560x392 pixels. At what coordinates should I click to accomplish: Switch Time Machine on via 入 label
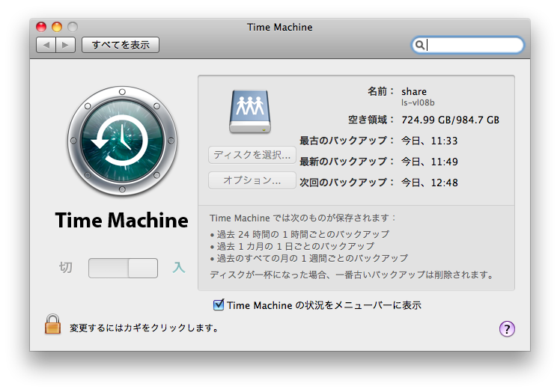click(179, 267)
